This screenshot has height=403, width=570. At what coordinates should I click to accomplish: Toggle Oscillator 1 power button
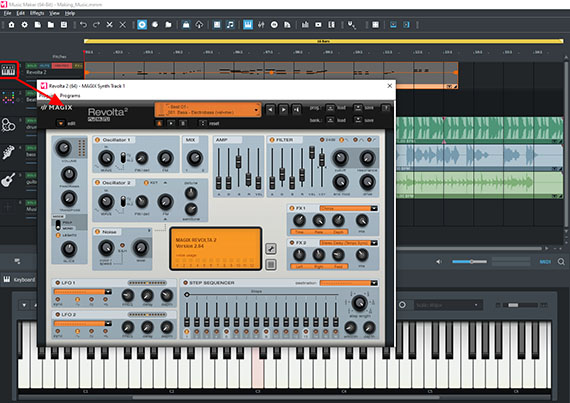click(97, 140)
